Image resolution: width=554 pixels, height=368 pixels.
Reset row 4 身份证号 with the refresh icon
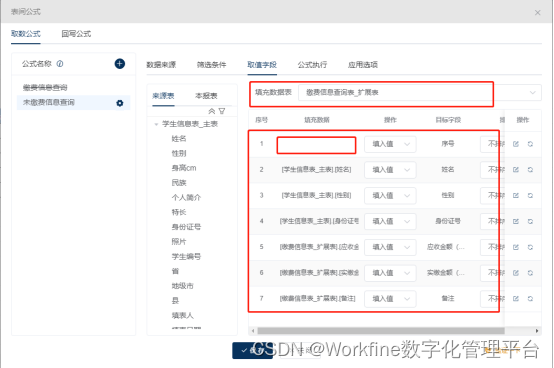530,221
